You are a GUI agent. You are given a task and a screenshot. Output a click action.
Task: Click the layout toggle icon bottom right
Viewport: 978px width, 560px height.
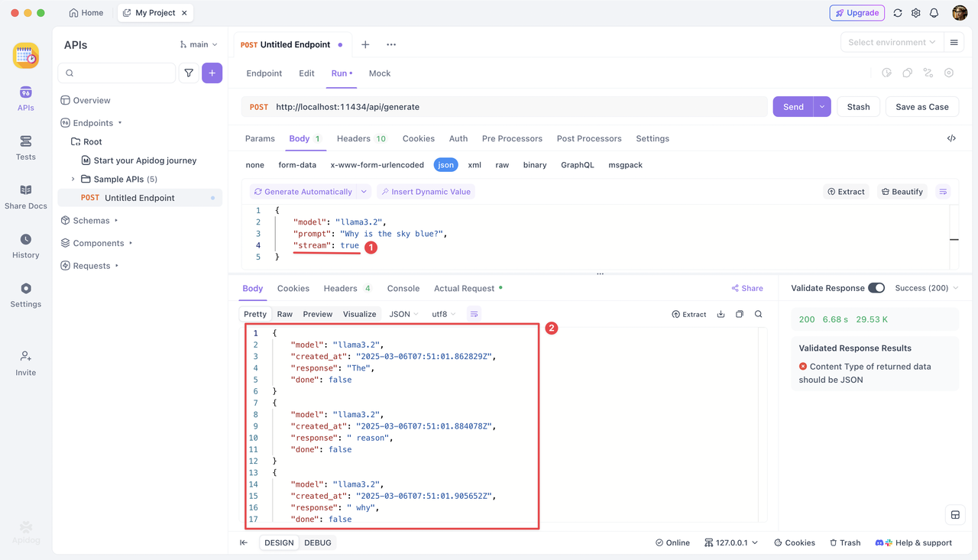[x=955, y=515]
